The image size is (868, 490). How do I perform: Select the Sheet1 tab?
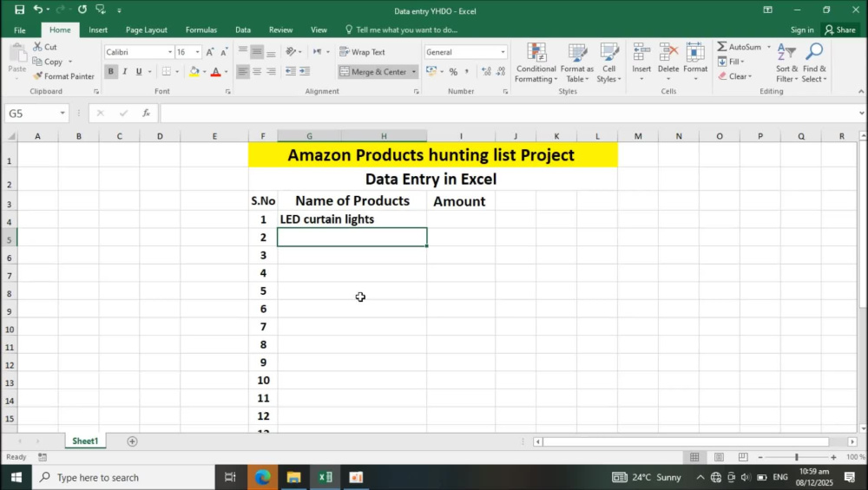(x=85, y=441)
